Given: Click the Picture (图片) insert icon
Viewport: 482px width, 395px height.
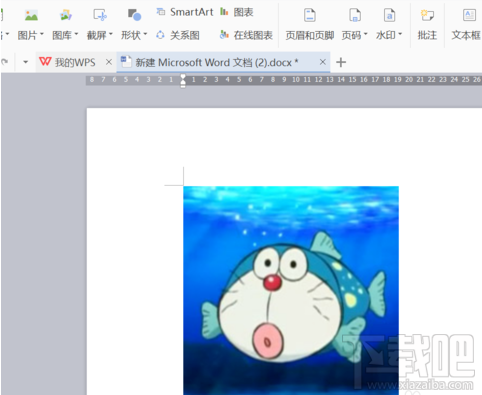Looking at the screenshot, I should coord(31,15).
